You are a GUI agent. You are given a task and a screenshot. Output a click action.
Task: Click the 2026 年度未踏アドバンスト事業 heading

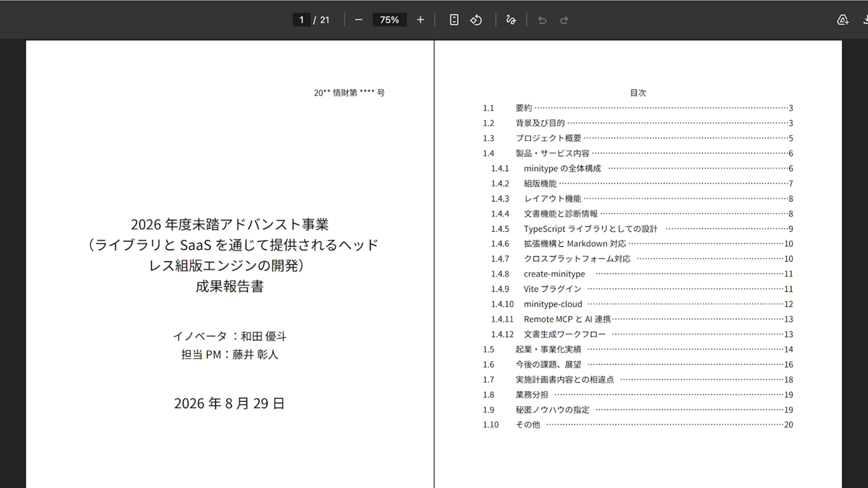[229, 224]
